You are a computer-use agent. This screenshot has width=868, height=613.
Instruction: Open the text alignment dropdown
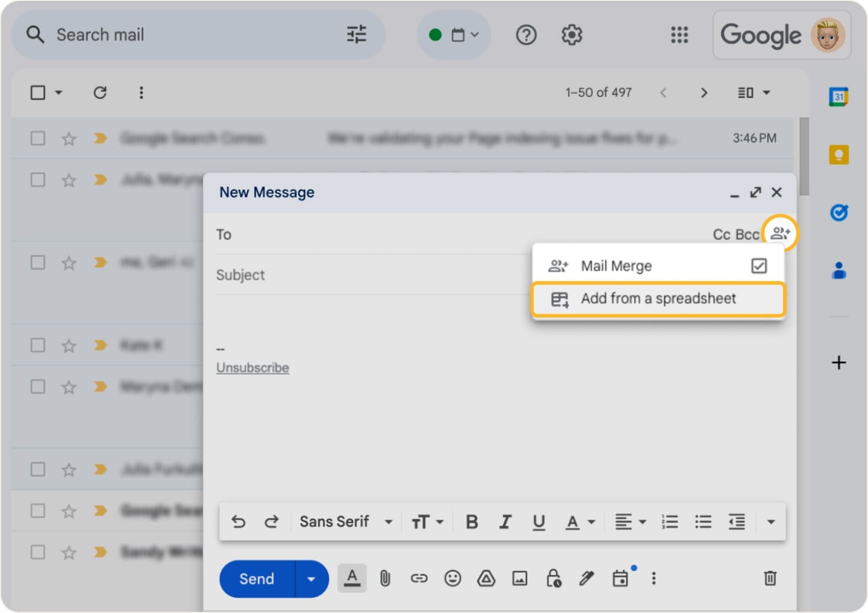tap(630, 521)
